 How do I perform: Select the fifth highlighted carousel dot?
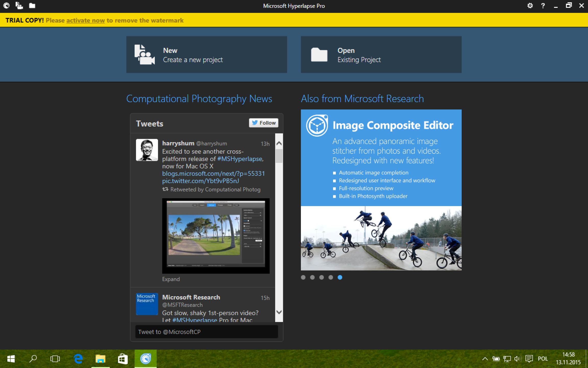[x=340, y=277]
